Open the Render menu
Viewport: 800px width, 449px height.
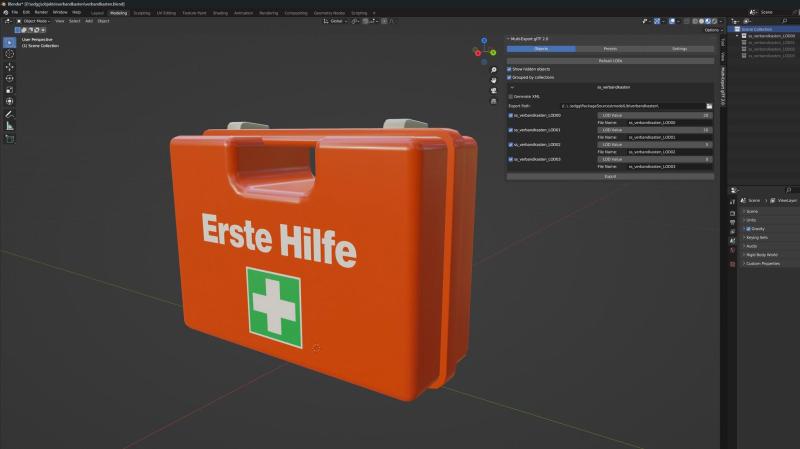[41, 12]
